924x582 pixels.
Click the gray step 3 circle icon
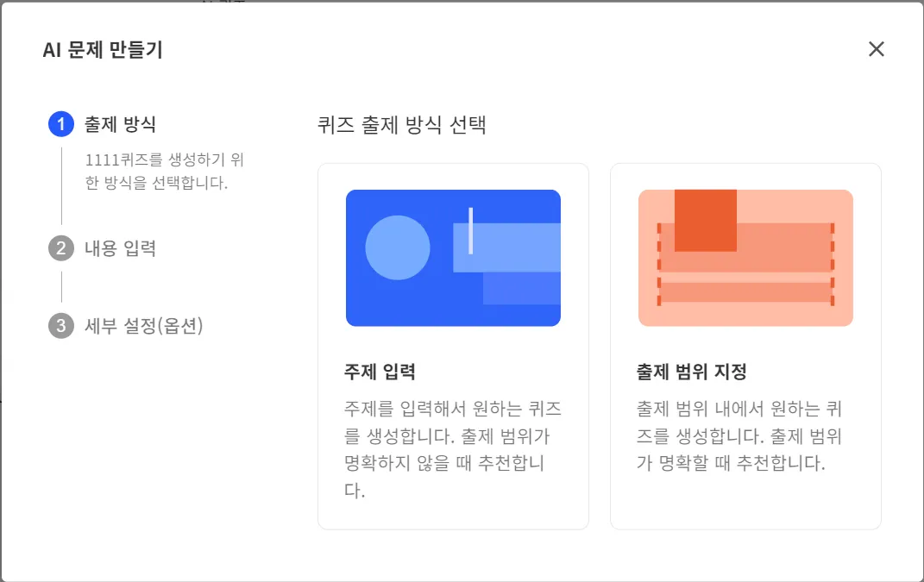pyautogui.click(x=61, y=326)
